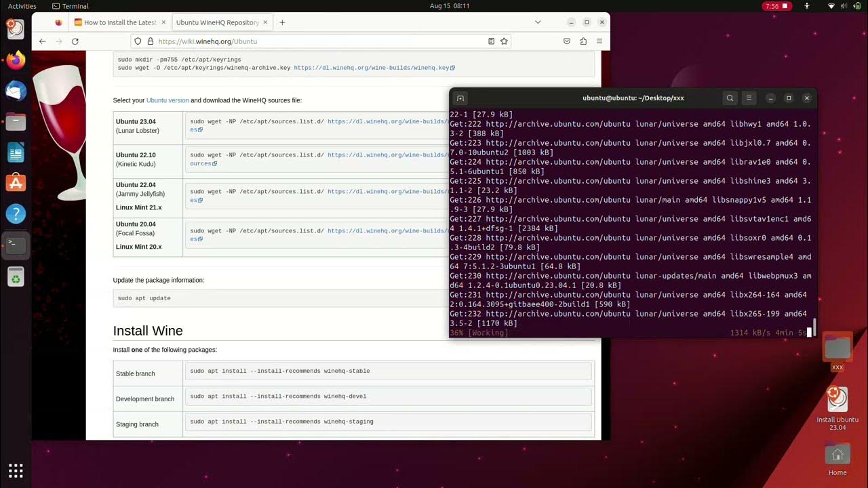
Task: Open the Ubuntu version link
Action: (x=167, y=100)
